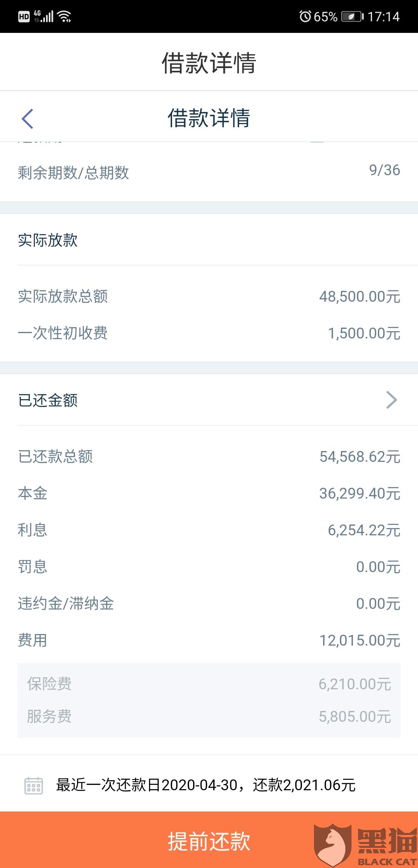418x868 pixels.
Task: Tap the battery indicator in status bar
Action: click(x=352, y=17)
